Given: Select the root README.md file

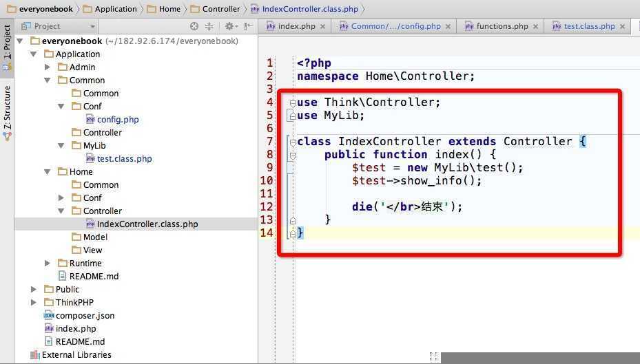Looking at the screenshot, I should pos(74,341).
